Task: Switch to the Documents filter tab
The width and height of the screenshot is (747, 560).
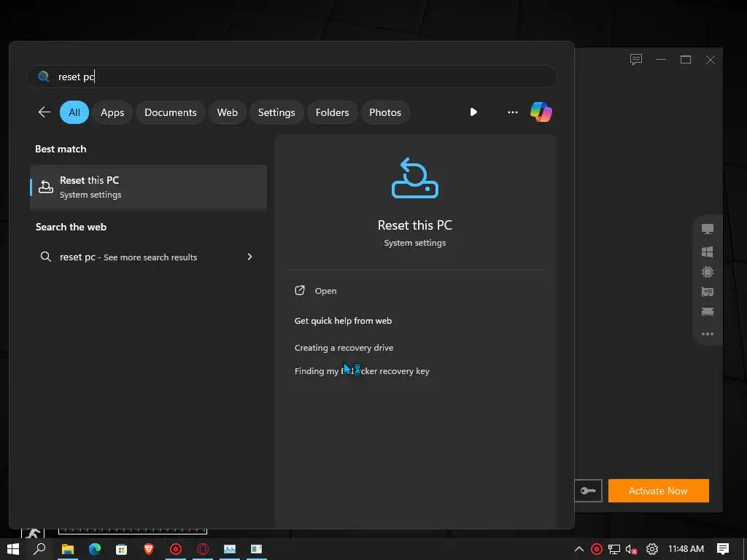Action: click(x=171, y=112)
